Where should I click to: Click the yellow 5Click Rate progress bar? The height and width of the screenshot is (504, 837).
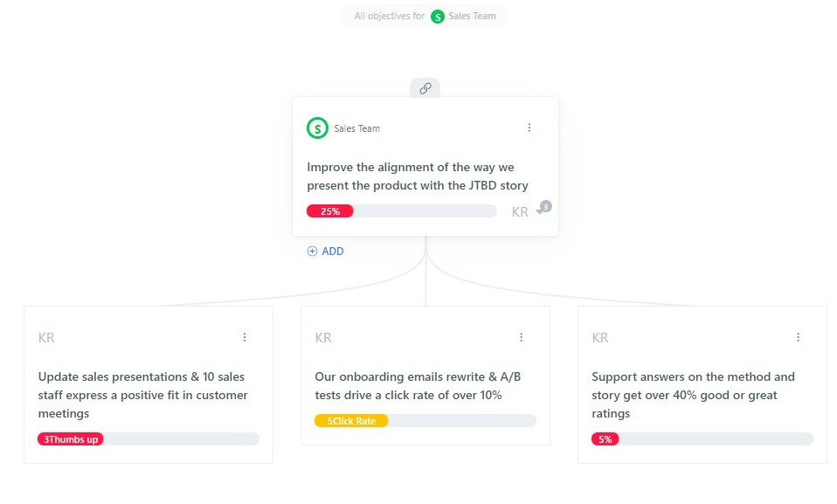tap(425, 421)
